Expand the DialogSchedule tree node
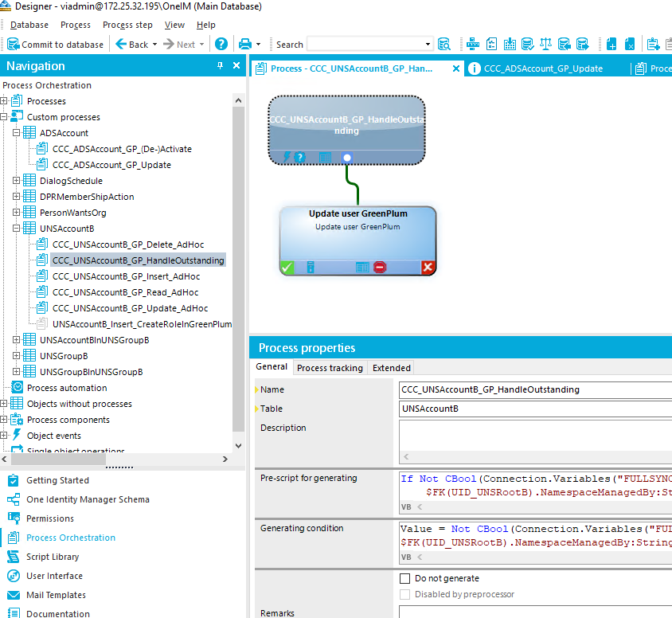Image resolution: width=672 pixels, height=618 pixels. coord(17,181)
